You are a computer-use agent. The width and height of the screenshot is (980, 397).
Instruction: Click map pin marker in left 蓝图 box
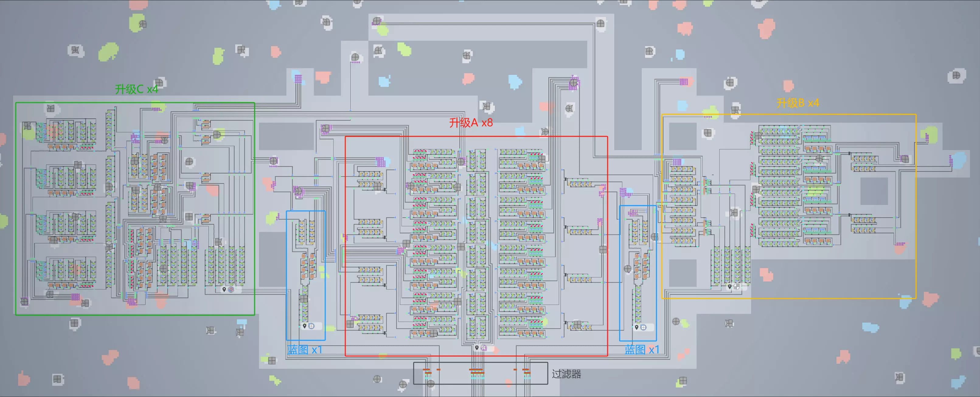pyautogui.click(x=304, y=326)
